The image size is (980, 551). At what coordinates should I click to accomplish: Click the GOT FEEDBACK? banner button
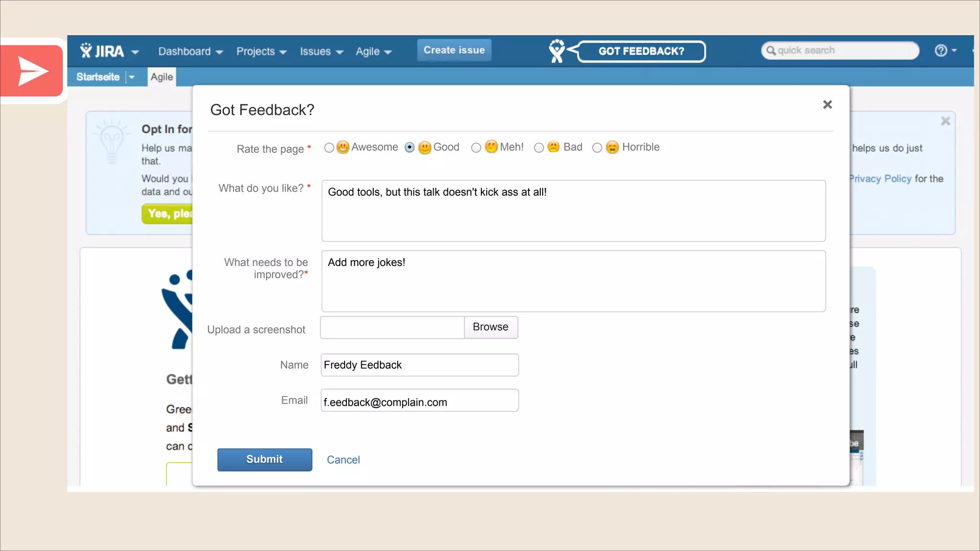(641, 51)
